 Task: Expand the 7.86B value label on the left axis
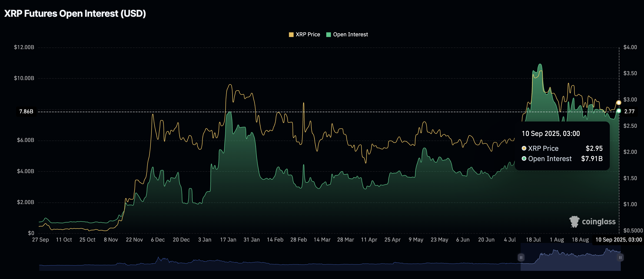pyautogui.click(x=26, y=111)
